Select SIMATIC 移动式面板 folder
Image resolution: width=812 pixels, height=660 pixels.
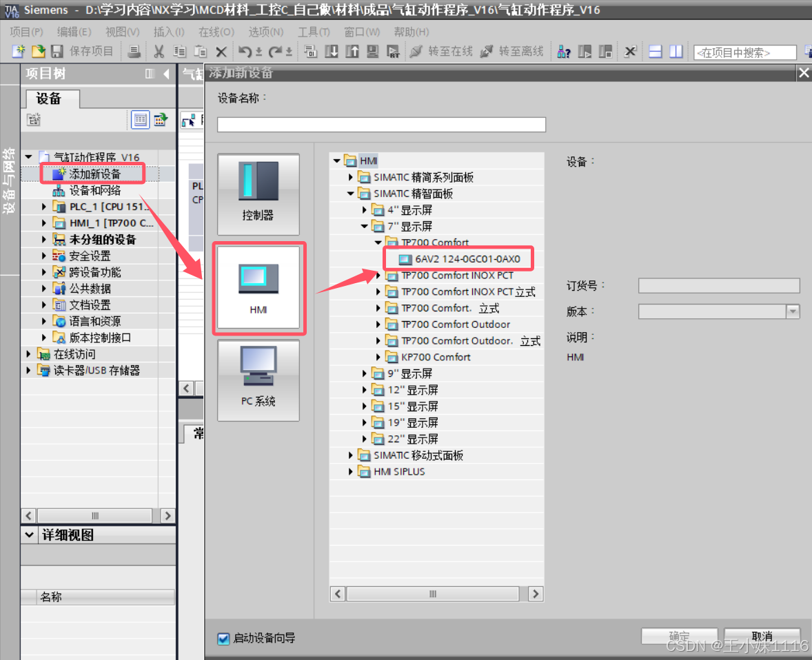pos(412,455)
